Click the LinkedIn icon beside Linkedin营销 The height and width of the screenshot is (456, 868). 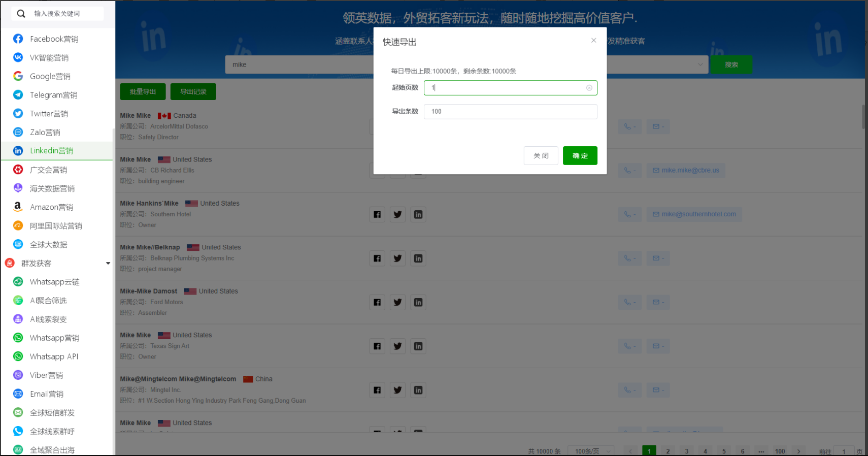[x=18, y=151]
